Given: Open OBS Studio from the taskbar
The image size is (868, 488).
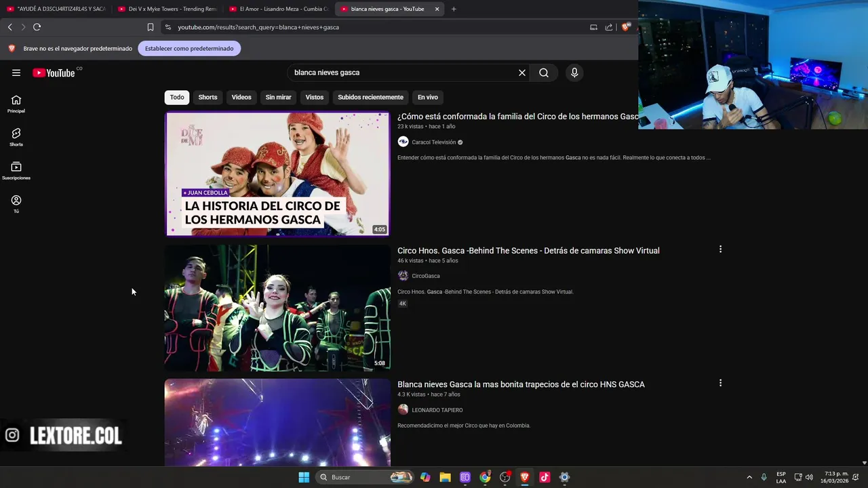Looking at the screenshot, I should [x=505, y=477].
